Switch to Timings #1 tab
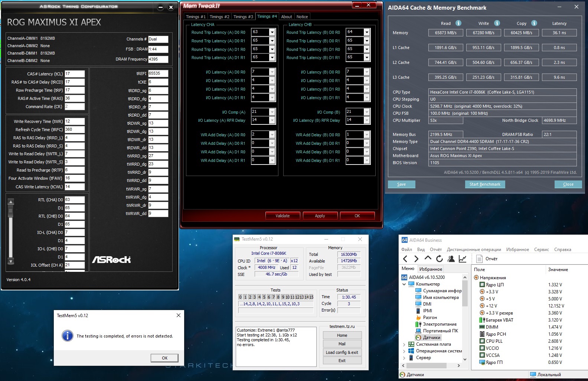588x381 pixels. pyautogui.click(x=196, y=17)
